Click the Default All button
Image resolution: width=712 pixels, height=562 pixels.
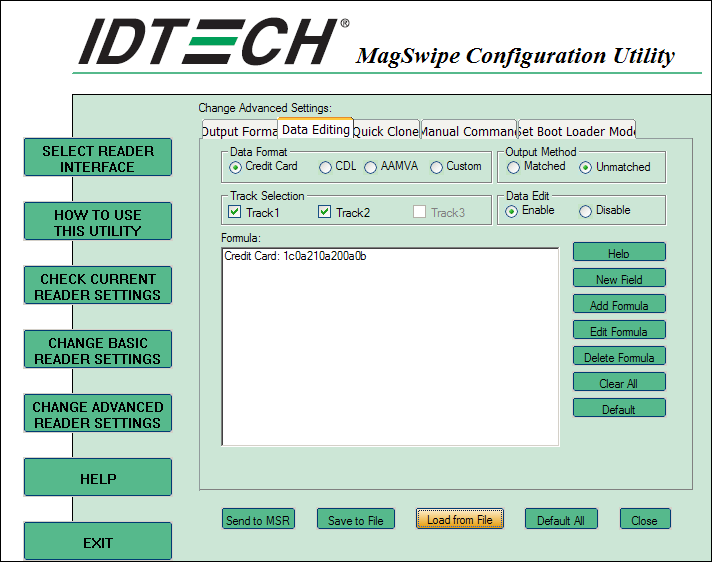tap(561, 519)
